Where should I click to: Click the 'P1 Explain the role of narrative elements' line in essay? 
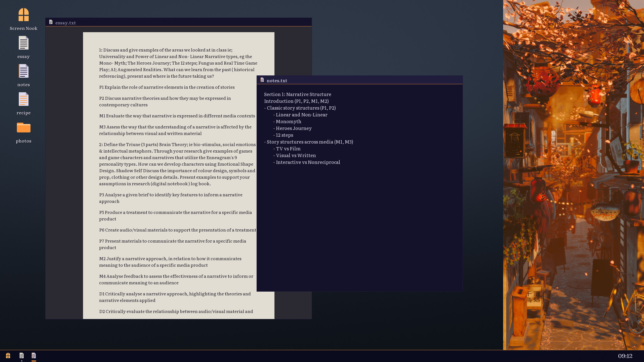[167, 87]
